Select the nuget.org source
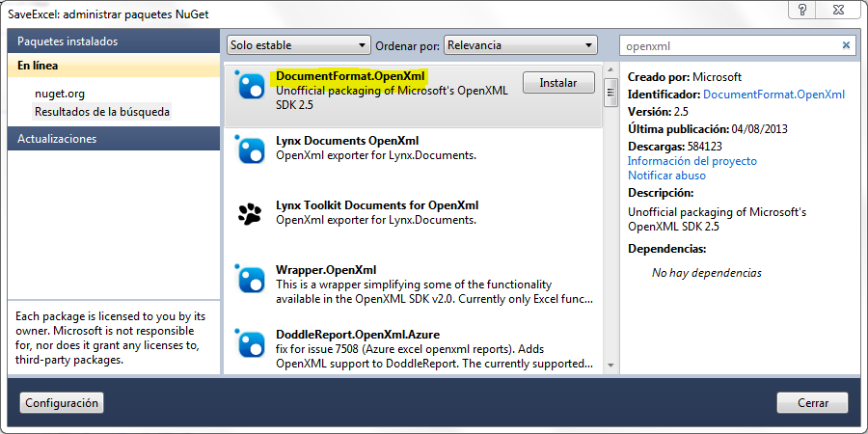The image size is (868, 434). [60, 94]
